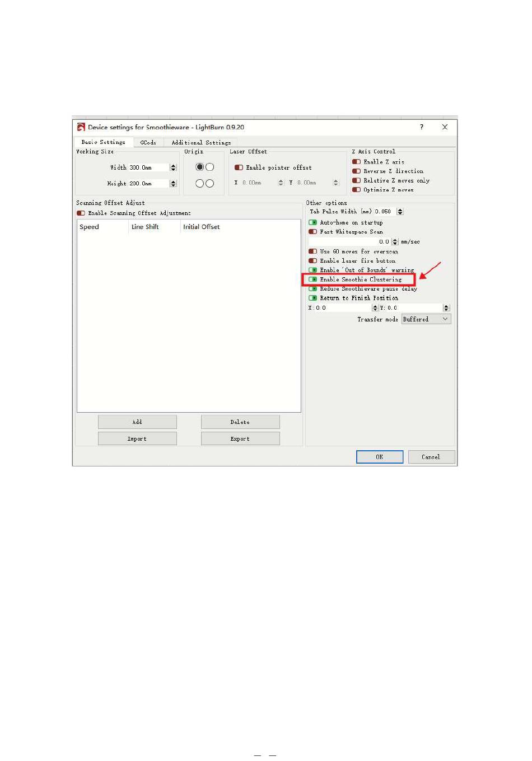
Task: Toggle Relative Z moves only
Action: point(356,180)
